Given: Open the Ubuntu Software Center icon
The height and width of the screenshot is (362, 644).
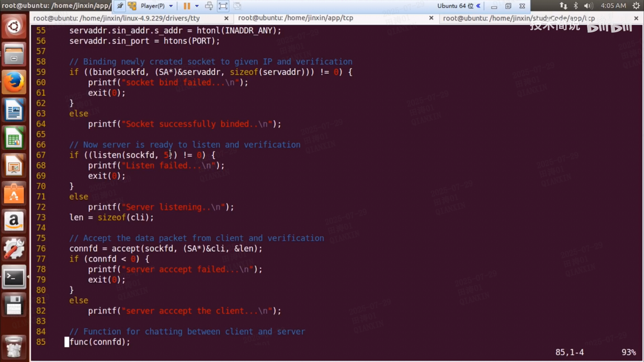Looking at the screenshot, I should [x=14, y=193].
